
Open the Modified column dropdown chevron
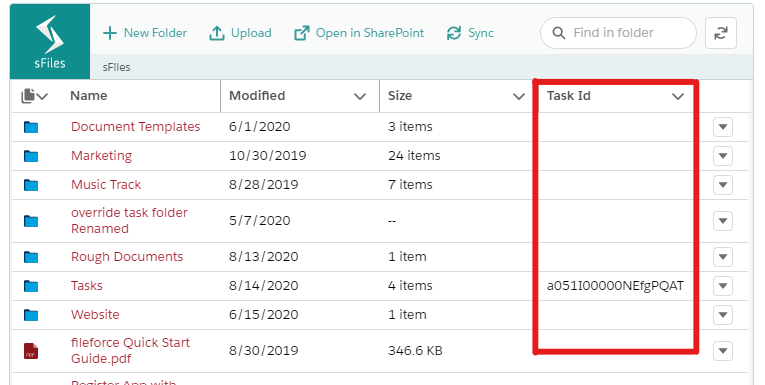(360, 96)
